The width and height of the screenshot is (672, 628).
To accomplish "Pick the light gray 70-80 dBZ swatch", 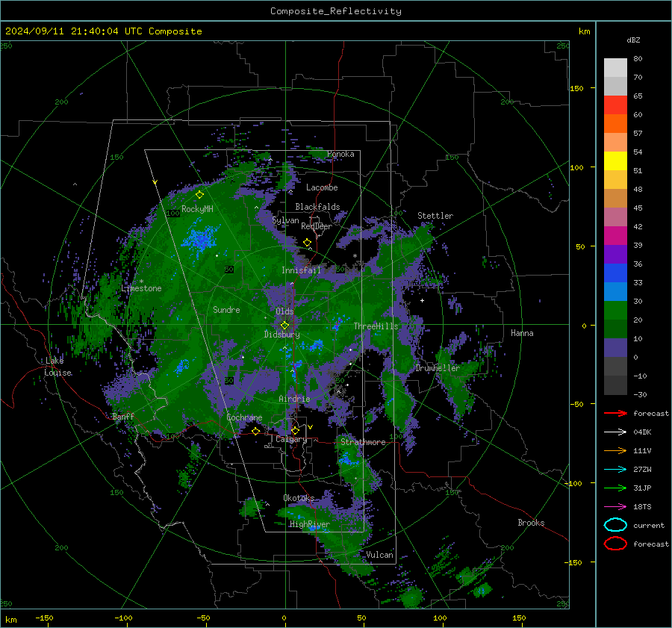I will 615,68.
